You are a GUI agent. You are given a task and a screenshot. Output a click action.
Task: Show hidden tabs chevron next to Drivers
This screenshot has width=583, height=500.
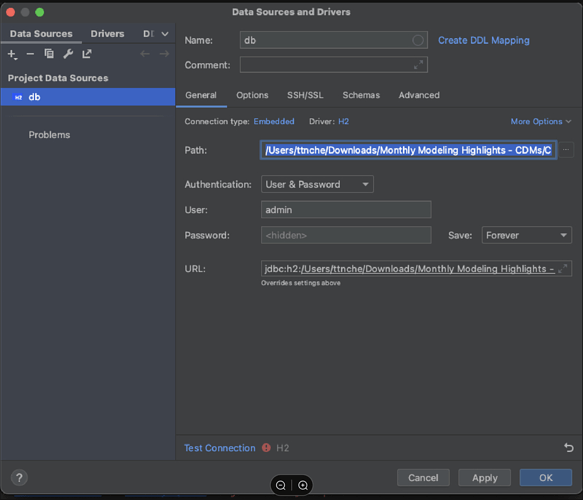(x=165, y=34)
